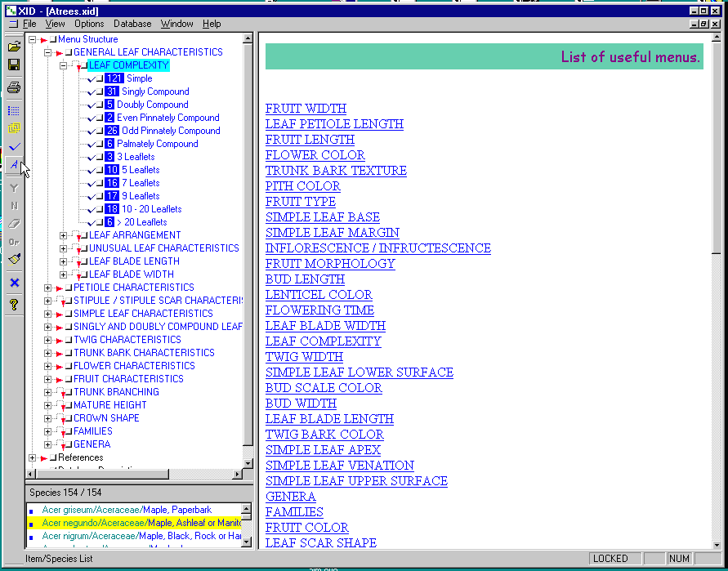728x571 pixels.
Task: Click the yellow overlapping windows icon
Action: click(x=14, y=128)
